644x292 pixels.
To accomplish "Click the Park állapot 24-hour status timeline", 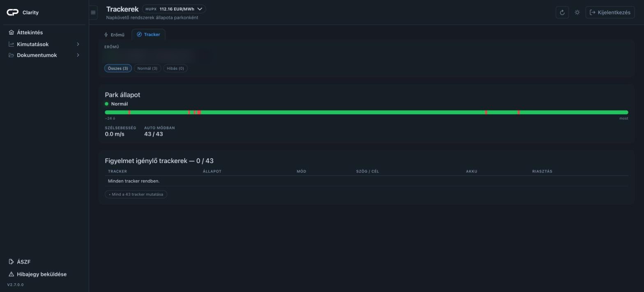I will (366, 112).
